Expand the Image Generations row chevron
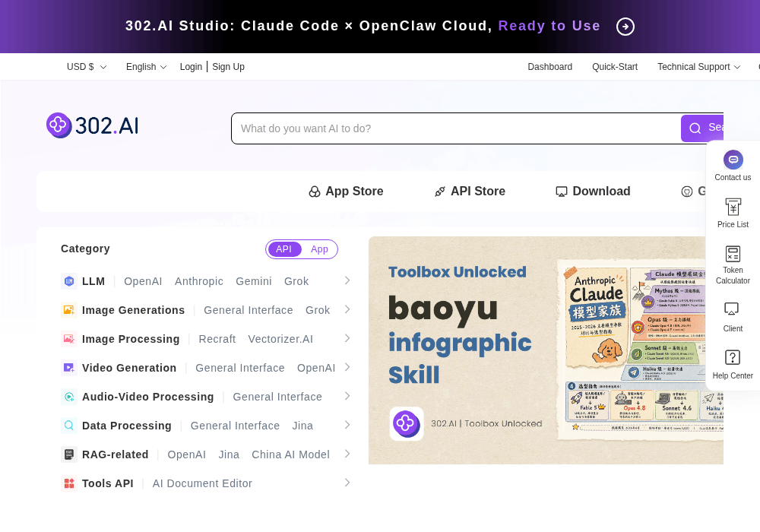Viewport: 760px width, 532px height. [x=347, y=309]
